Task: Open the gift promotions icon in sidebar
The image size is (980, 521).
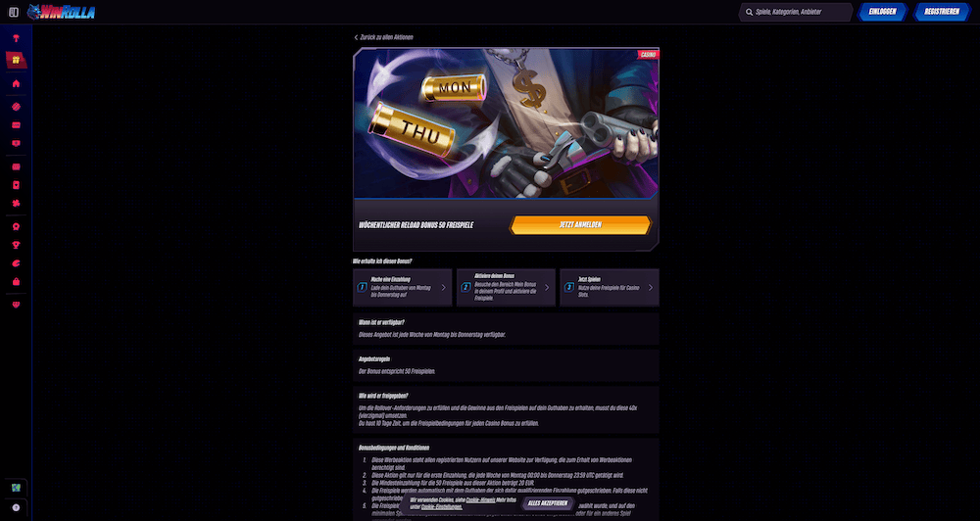Action: (17, 60)
